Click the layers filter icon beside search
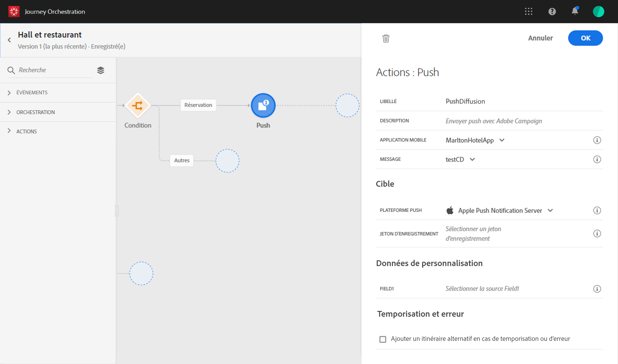The image size is (618, 364). coord(101,70)
